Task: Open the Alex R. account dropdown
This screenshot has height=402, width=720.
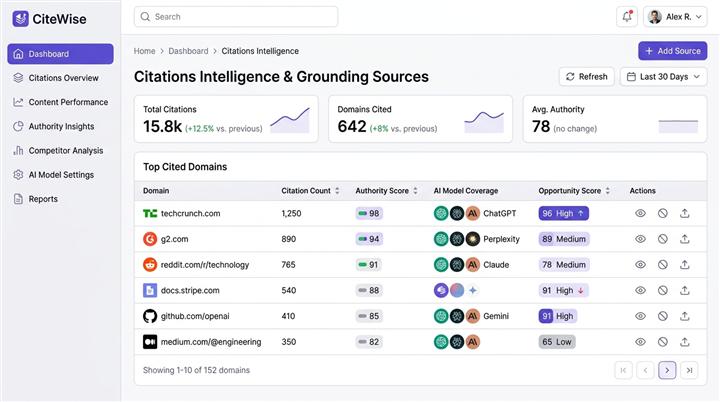Action: point(675,17)
